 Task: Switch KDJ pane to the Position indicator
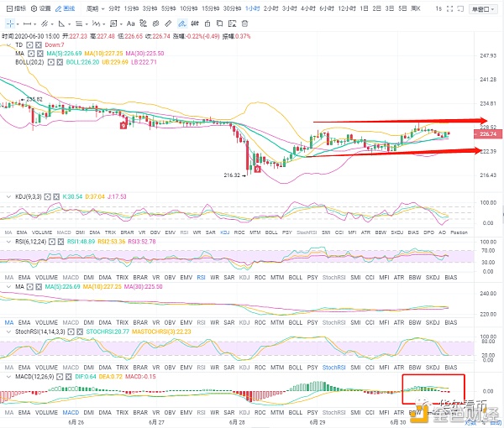tap(459, 232)
